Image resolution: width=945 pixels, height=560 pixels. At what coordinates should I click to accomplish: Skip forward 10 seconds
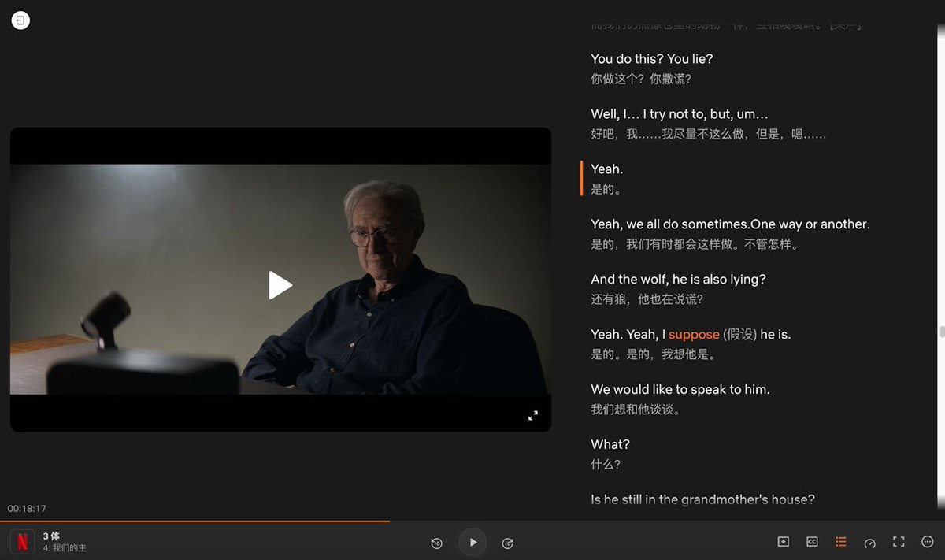click(x=508, y=543)
